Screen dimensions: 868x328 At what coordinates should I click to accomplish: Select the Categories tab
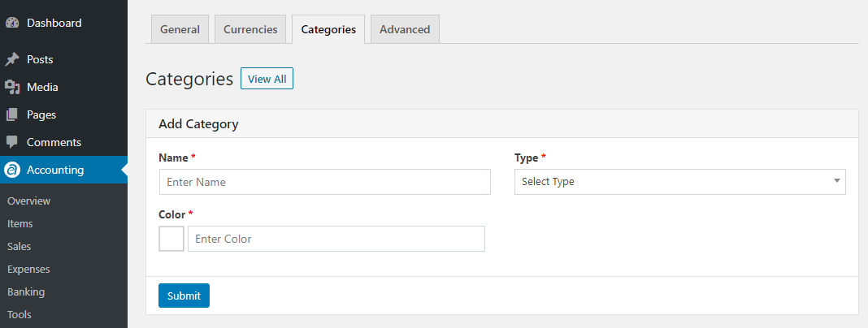pos(328,29)
